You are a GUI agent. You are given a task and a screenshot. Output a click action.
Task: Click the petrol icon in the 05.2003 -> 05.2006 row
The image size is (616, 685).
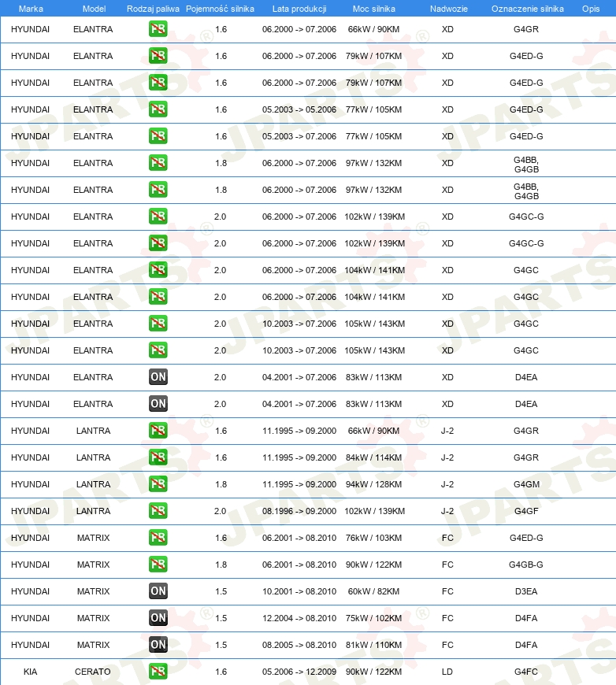pyautogui.click(x=158, y=109)
